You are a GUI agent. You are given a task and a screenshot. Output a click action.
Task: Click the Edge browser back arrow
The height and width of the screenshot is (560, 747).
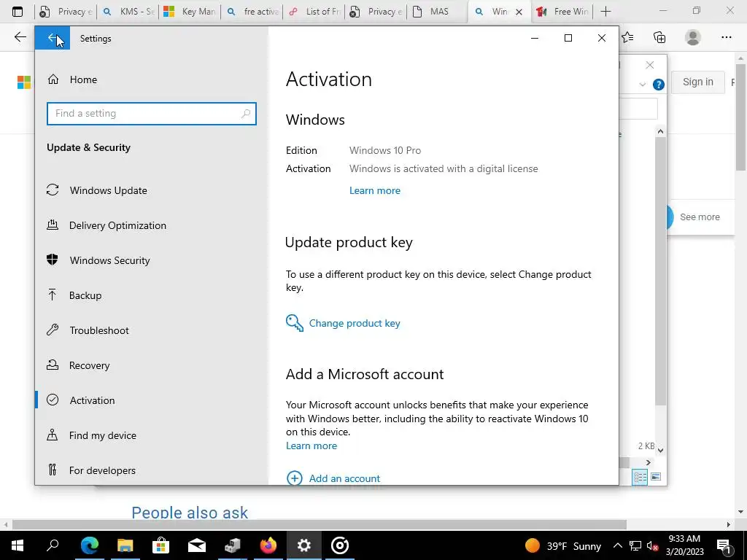20,37
